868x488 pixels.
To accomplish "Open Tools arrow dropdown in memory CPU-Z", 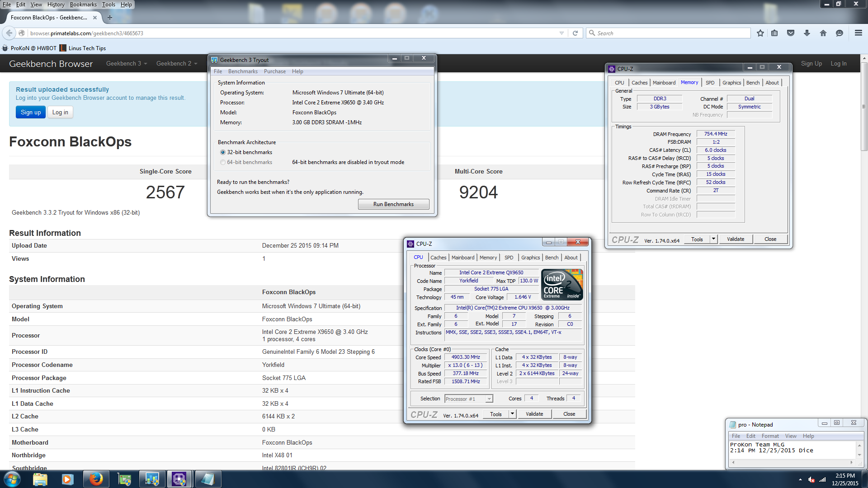I will click(x=713, y=239).
